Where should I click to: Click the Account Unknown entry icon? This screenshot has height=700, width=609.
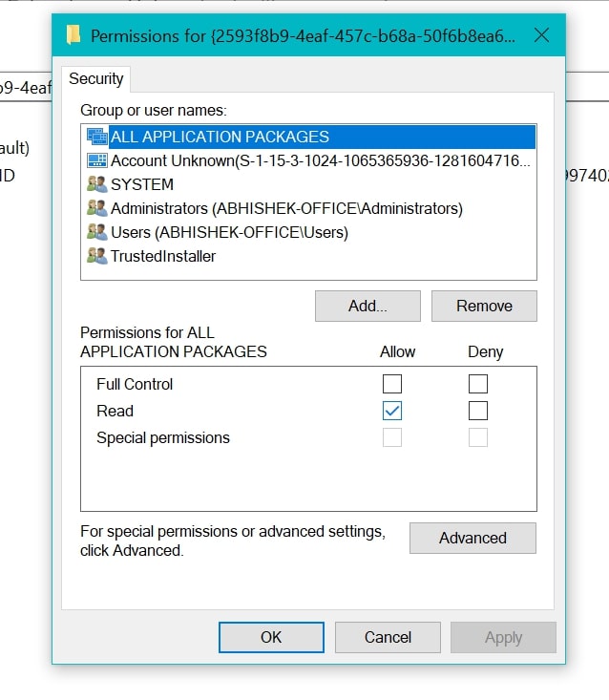click(x=96, y=160)
